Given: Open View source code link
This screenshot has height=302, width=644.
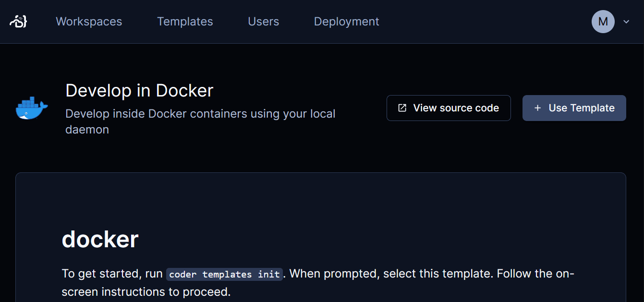Looking at the screenshot, I should (449, 108).
